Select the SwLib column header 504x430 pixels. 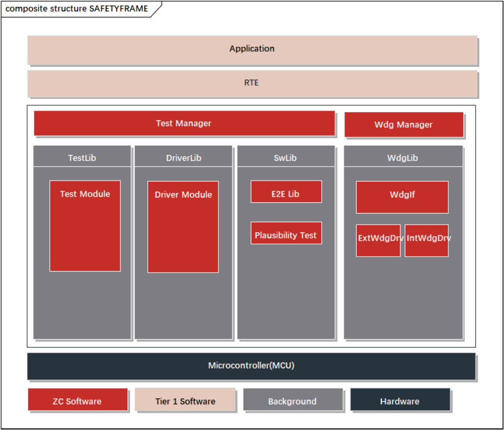285,157
